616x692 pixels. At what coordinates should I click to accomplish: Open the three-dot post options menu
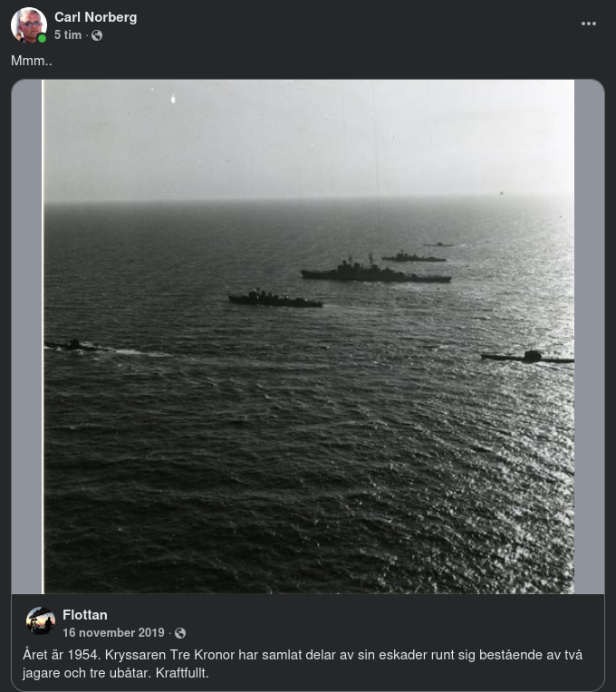pyautogui.click(x=589, y=24)
